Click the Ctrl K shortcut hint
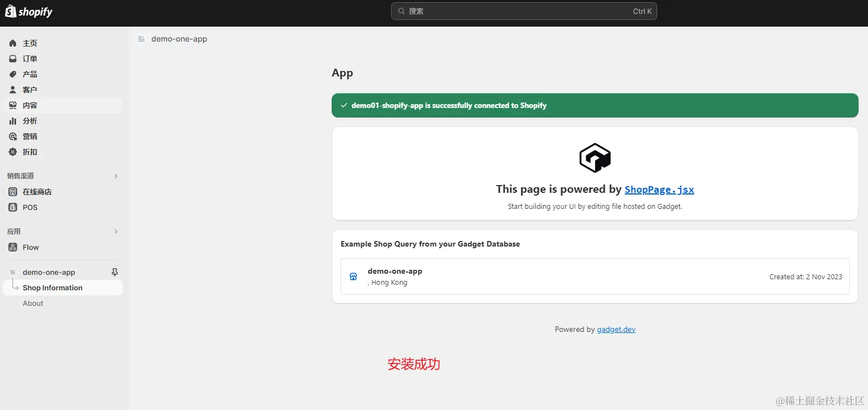The image size is (868, 410). (x=642, y=11)
